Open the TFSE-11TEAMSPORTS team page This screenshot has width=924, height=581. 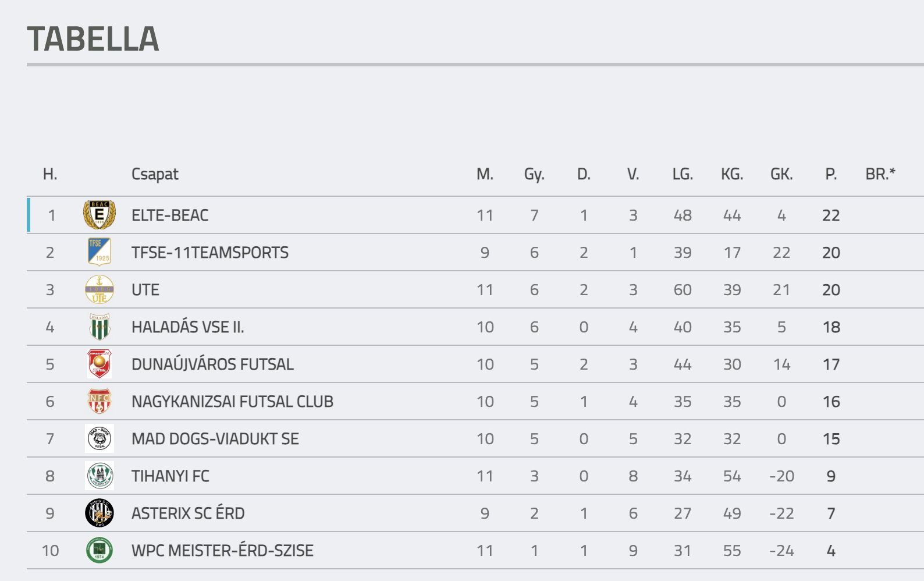click(210, 253)
